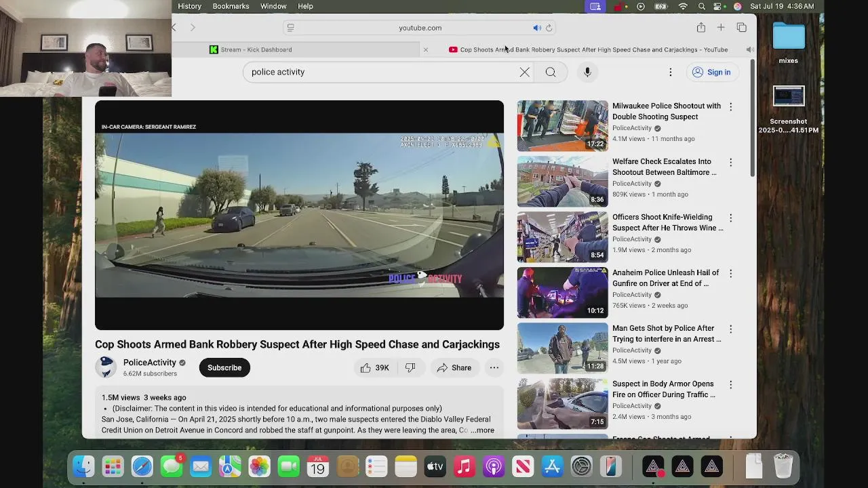Open battery status menu
The image size is (868, 488).
point(660,6)
